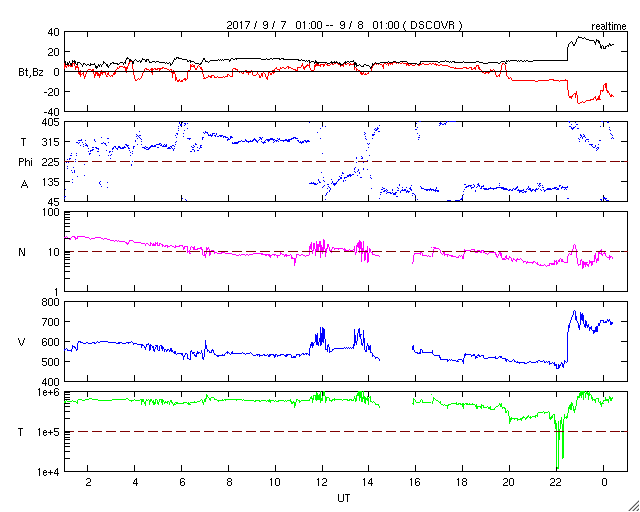Screen dimensions: 640x512
Task: Click the '18' hour label on the UT axis
Action: point(462,482)
